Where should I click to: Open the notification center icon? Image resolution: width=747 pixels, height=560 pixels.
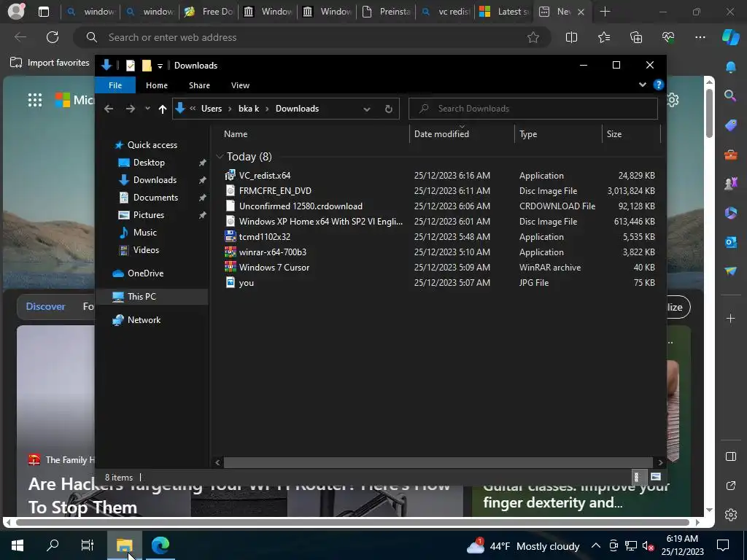coord(723,545)
